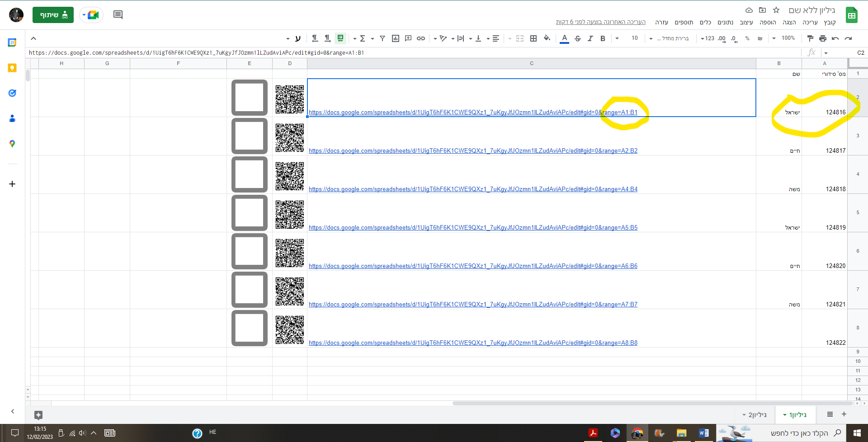Viewport: 868px width, 442px height.
Task: Check the cloud save status icon
Action: [x=749, y=10]
